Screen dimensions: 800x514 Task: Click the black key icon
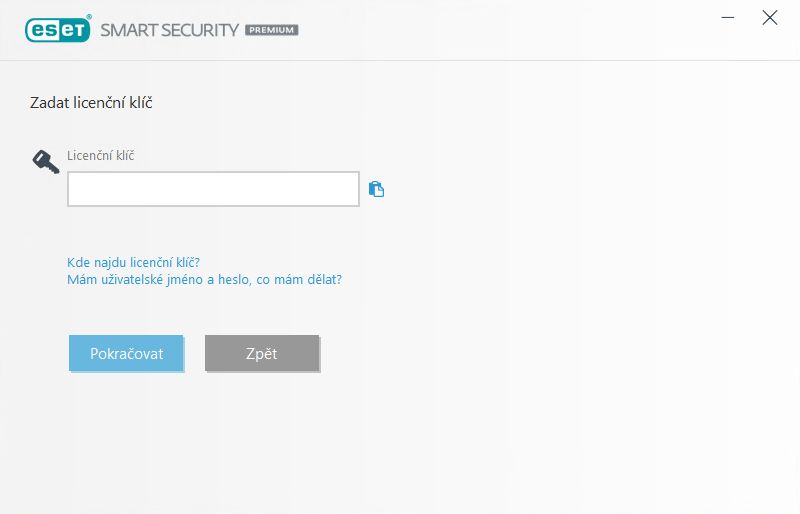point(46,162)
